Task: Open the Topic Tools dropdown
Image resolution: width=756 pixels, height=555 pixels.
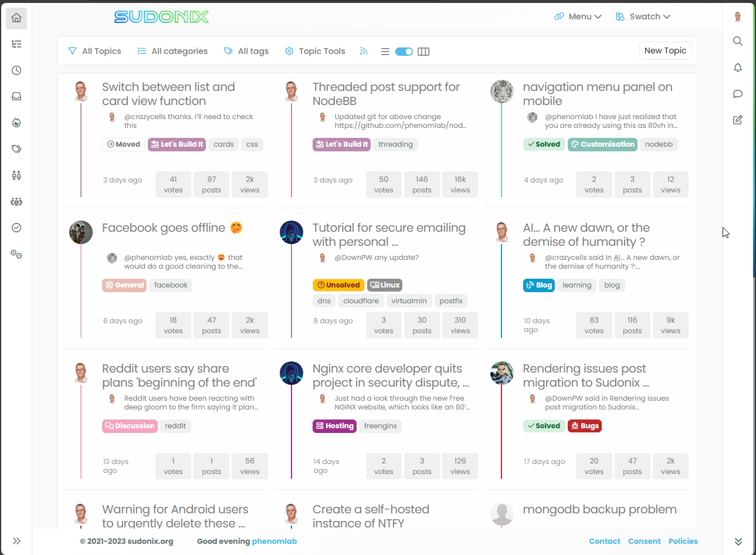Action: point(315,52)
